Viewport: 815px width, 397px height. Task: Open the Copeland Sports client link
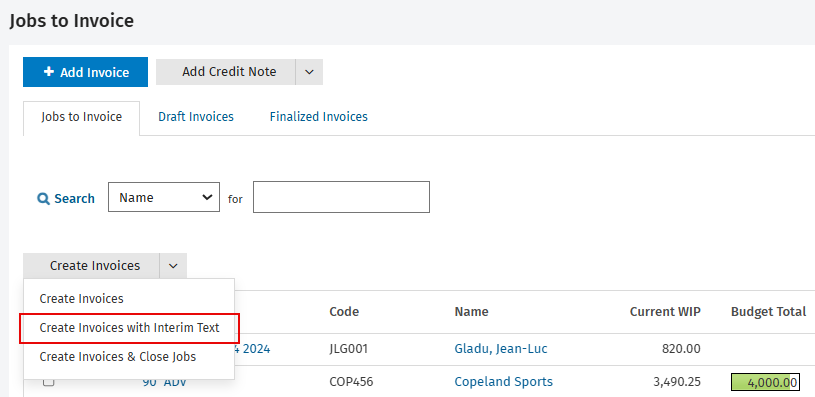click(x=503, y=382)
